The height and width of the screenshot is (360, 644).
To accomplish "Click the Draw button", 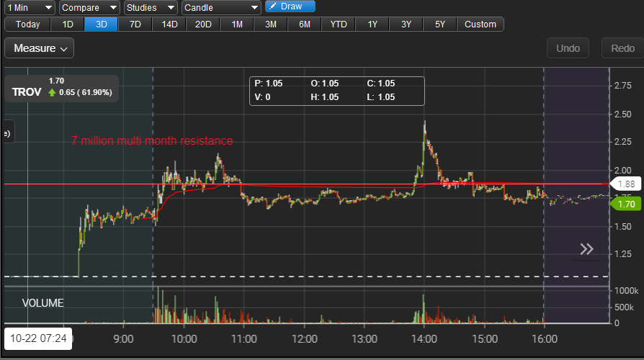I will pyautogui.click(x=290, y=6).
